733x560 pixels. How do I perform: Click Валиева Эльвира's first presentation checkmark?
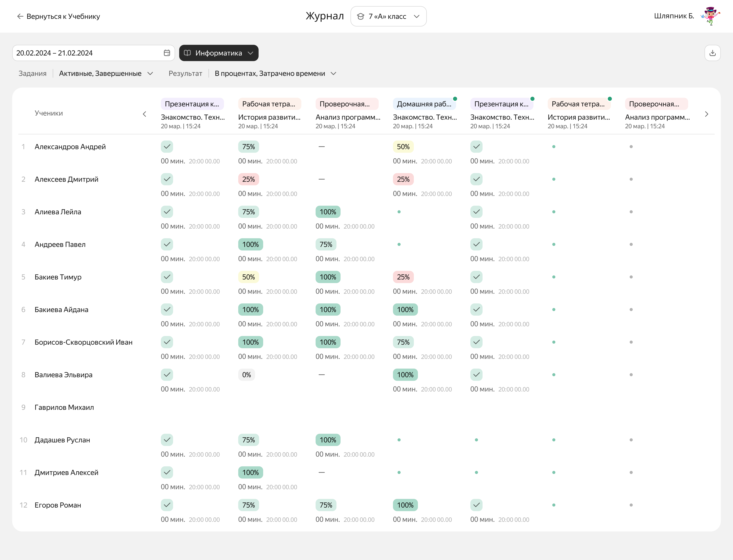pos(167,375)
